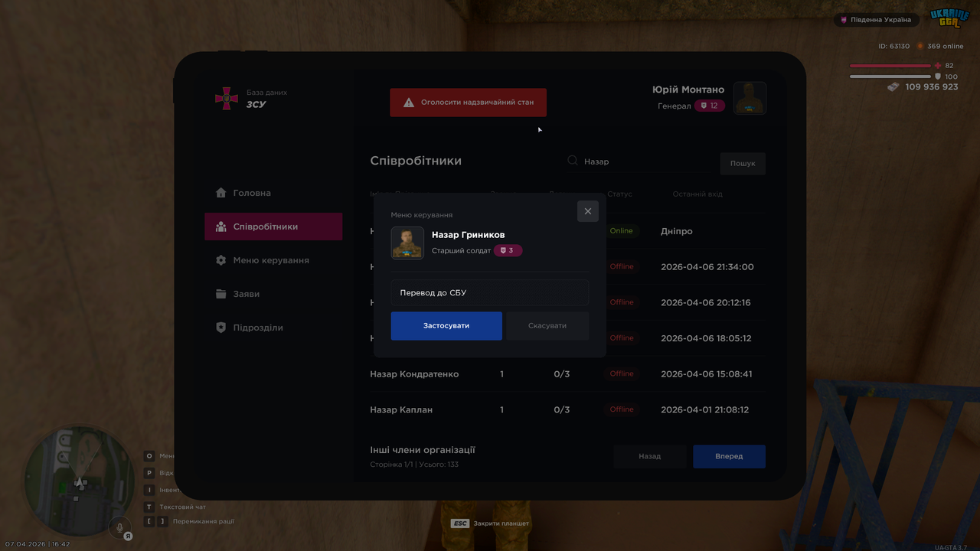
Task: Click the gear icon beside Меню керування
Action: click(221, 260)
